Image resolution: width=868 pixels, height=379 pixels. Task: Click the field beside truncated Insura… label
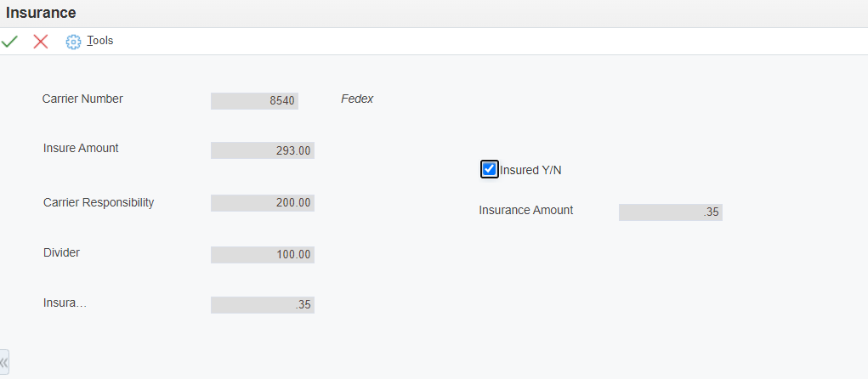coord(263,305)
